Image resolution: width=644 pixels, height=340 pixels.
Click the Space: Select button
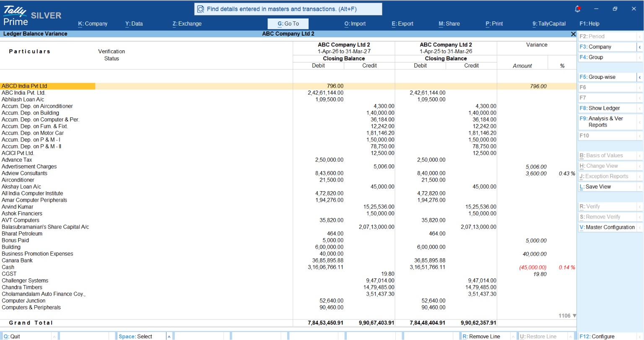(x=141, y=336)
